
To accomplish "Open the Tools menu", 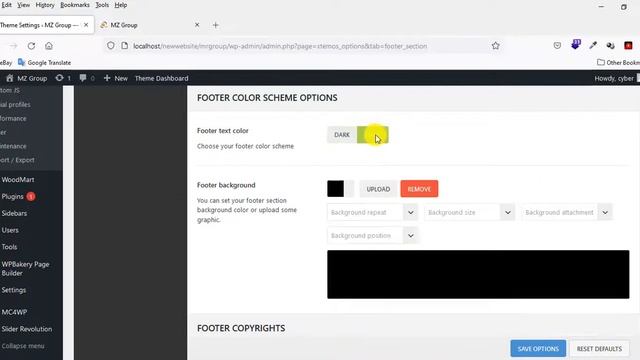I will point(102,5).
